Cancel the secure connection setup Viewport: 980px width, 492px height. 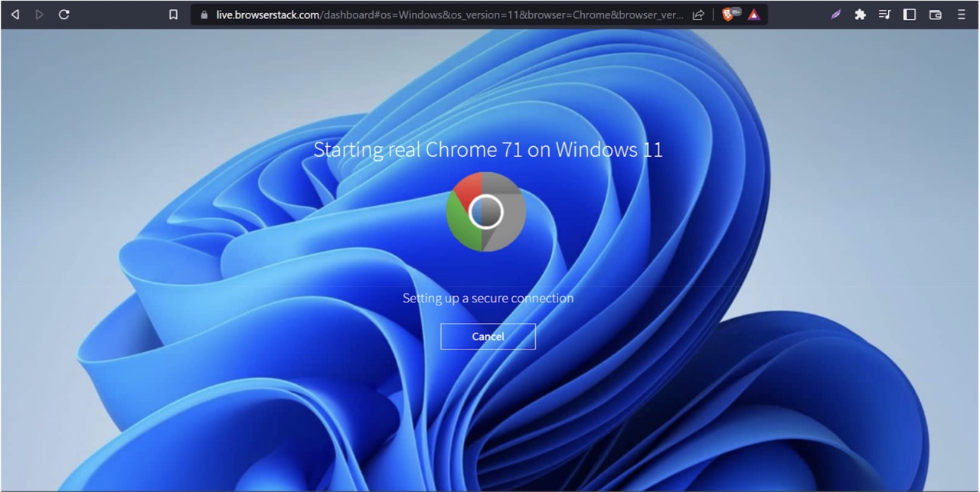[488, 336]
